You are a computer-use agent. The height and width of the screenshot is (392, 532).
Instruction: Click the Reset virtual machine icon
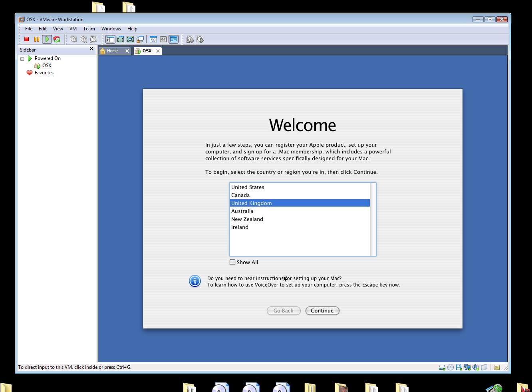tap(57, 39)
